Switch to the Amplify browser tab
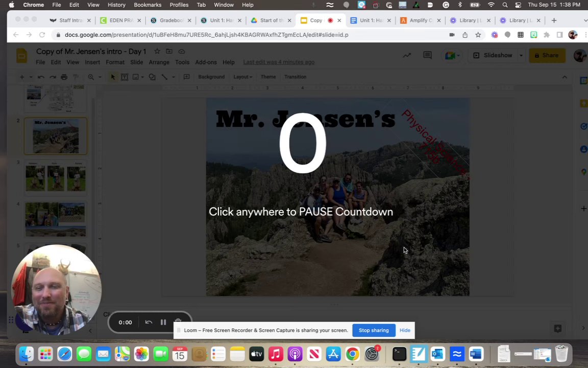The width and height of the screenshot is (588, 368). 421,20
